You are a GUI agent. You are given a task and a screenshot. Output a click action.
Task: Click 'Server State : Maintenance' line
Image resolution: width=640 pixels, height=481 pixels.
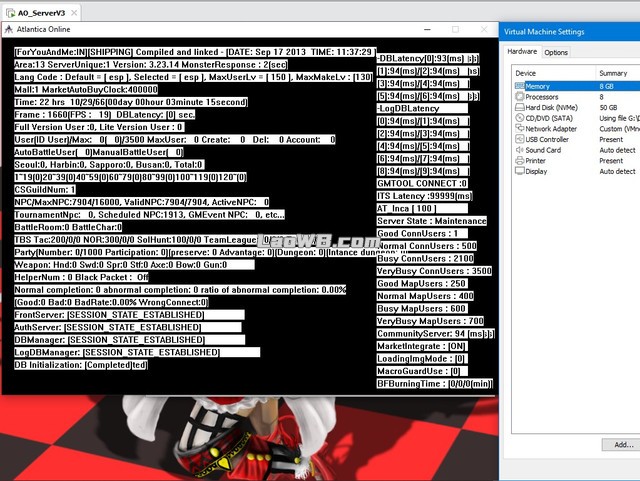tap(432, 221)
